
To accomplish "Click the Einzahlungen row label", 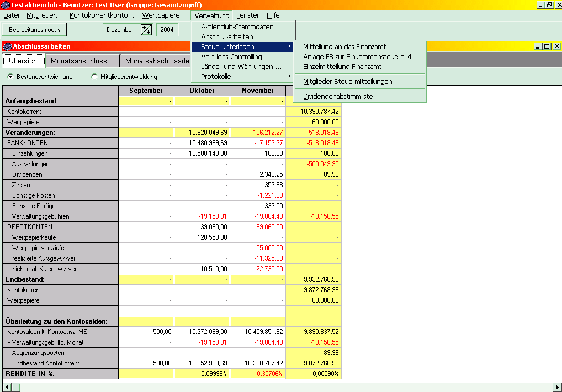I will [x=61, y=153].
